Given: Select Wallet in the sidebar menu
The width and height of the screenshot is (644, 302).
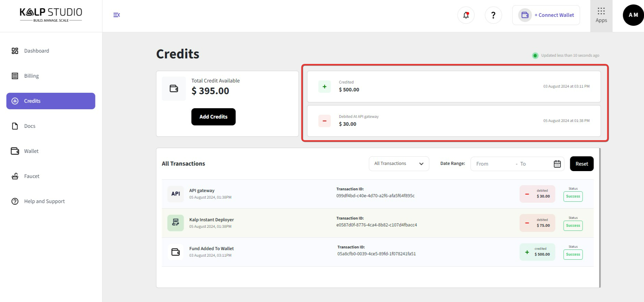Looking at the screenshot, I should 31,151.
